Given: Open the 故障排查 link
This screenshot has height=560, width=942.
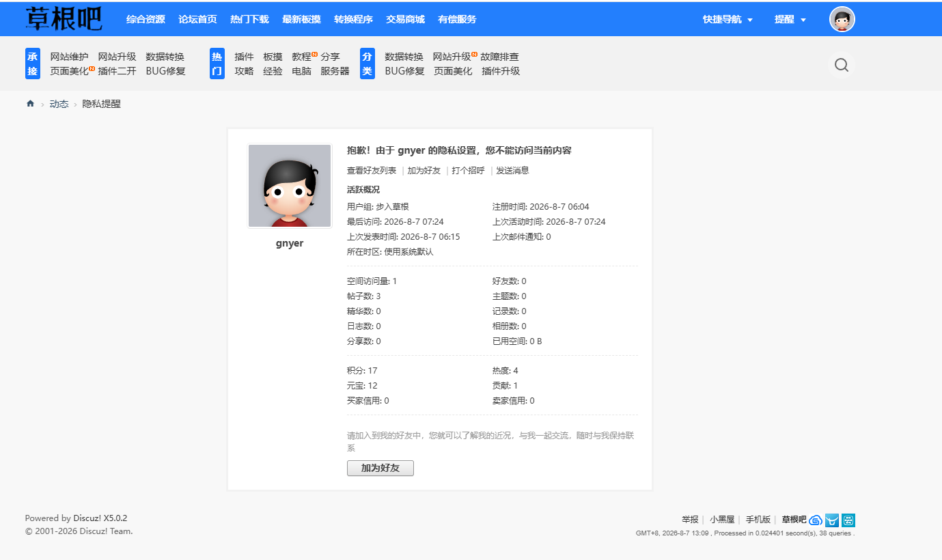Looking at the screenshot, I should click(x=499, y=57).
